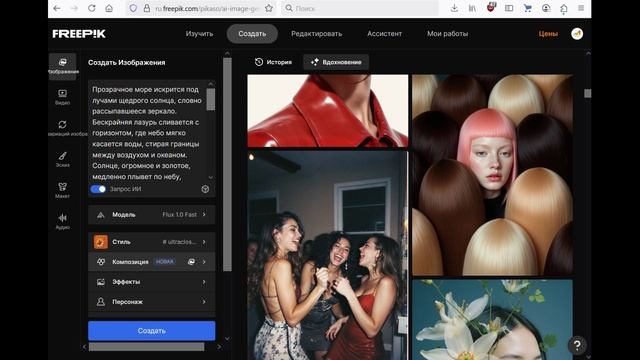
Task: Open the Изучить menu
Action: 199,34
